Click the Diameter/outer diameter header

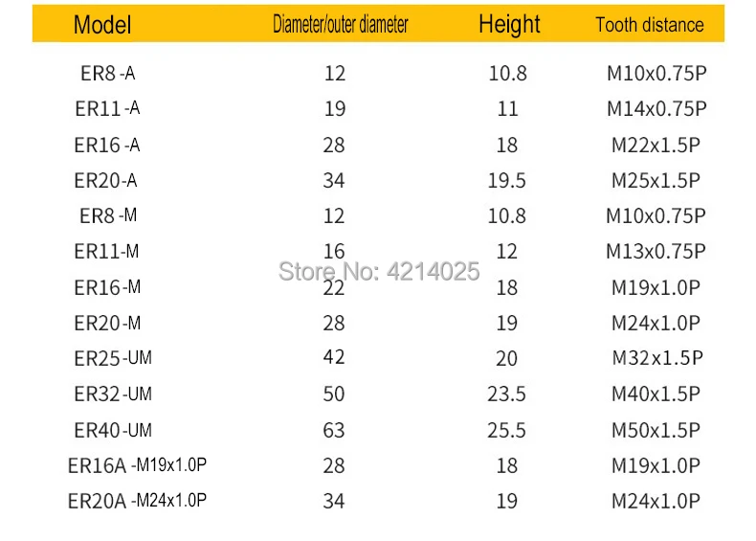pyautogui.click(x=341, y=24)
